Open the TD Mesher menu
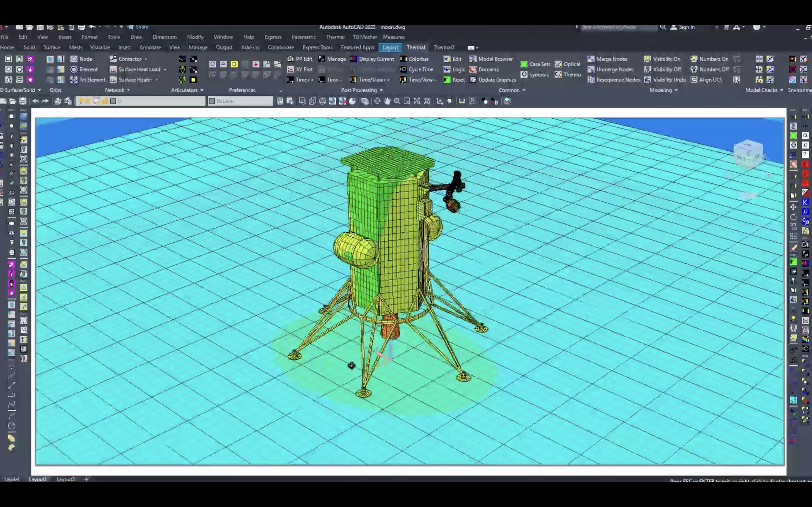The image size is (812, 507). tap(365, 37)
